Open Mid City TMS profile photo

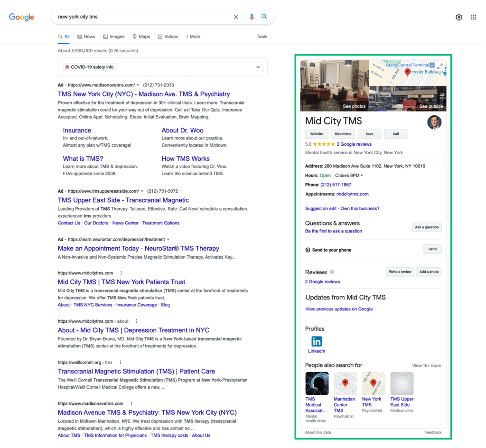(434, 122)
